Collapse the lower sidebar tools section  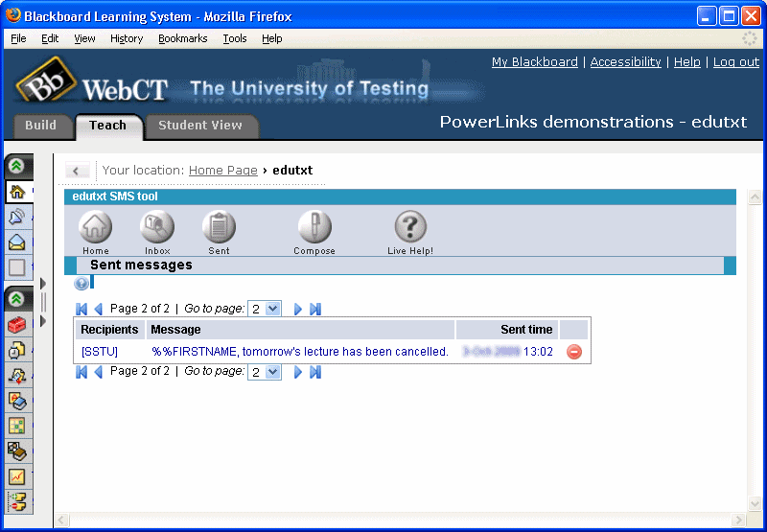[17, 299]
